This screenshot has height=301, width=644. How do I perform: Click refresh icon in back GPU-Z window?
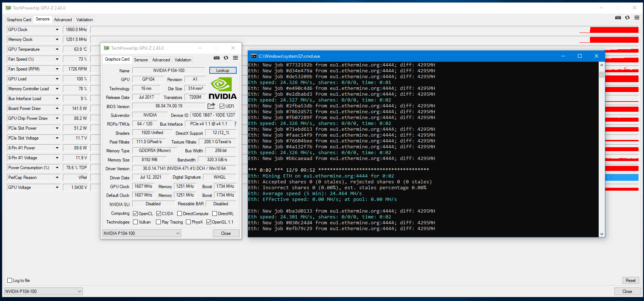(x=628, y=18)
